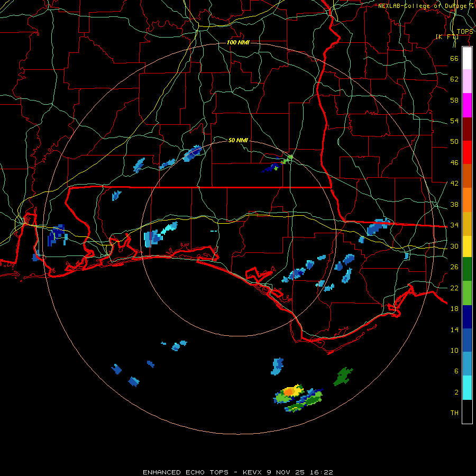Click legend value '50'
Screen dimensions: 476x476
(x=454, y=142)
